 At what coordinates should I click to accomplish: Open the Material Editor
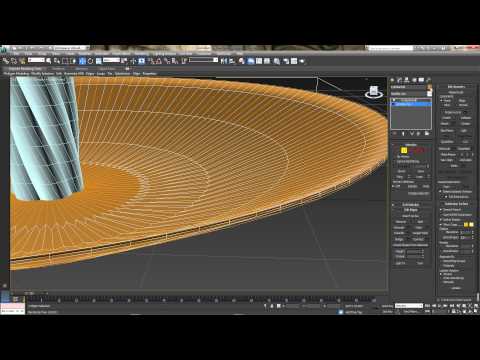[277, 61]
